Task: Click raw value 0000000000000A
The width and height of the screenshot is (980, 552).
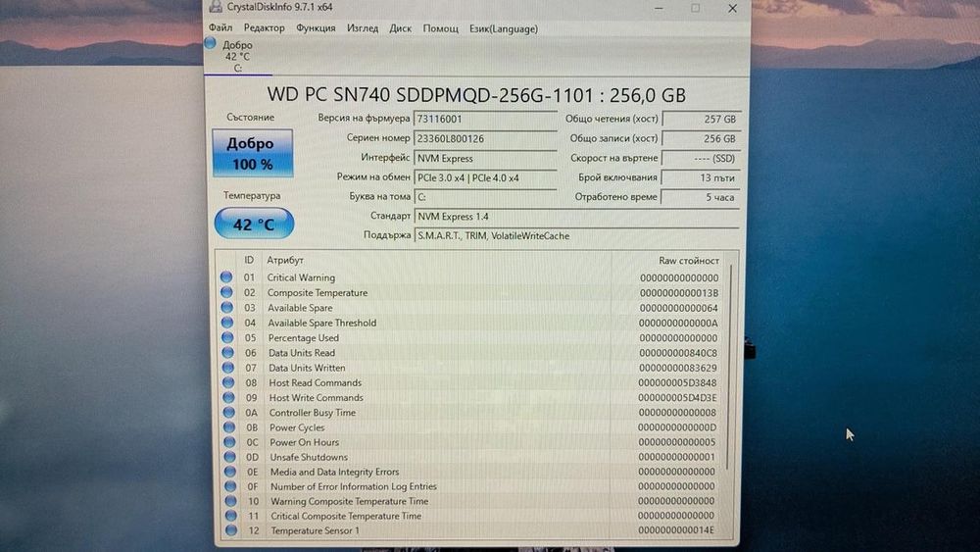Action: (678, 324)
